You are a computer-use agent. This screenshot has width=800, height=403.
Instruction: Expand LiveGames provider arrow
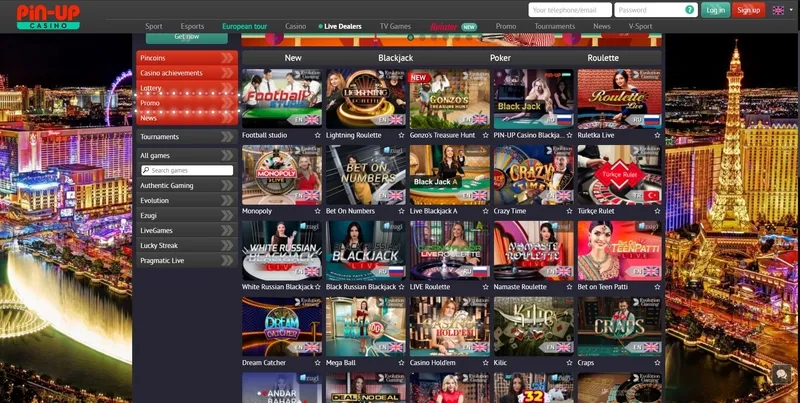(x=227, y=231)
